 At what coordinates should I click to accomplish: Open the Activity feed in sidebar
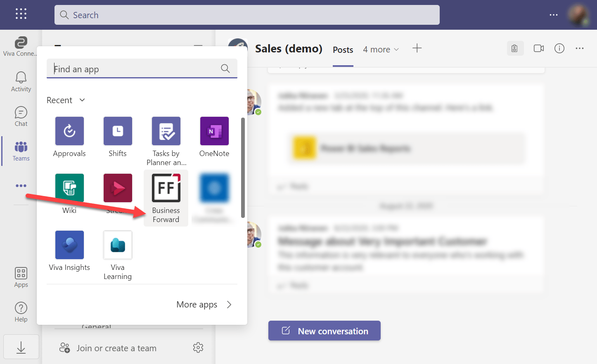tap(21, 80)
